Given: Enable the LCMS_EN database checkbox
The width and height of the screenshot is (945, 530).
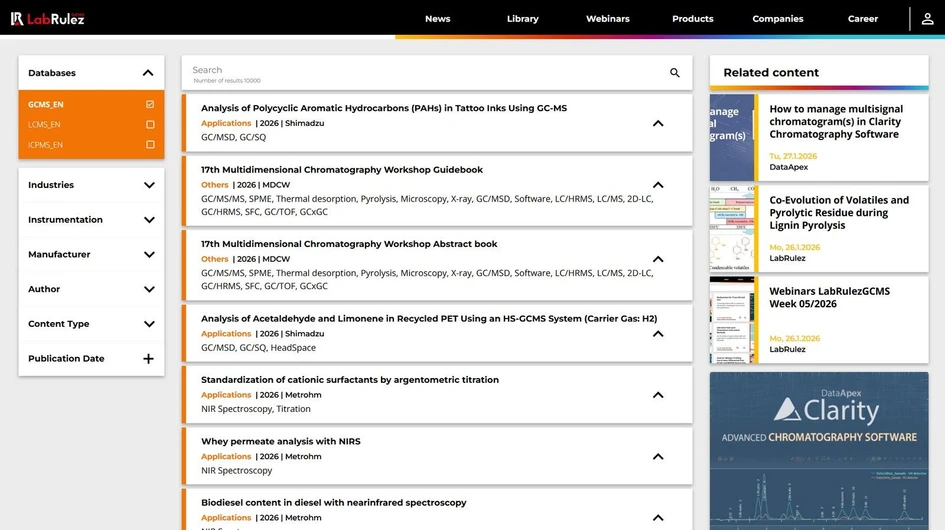Looking at the screenshot, I should click(x=150, y=125).
